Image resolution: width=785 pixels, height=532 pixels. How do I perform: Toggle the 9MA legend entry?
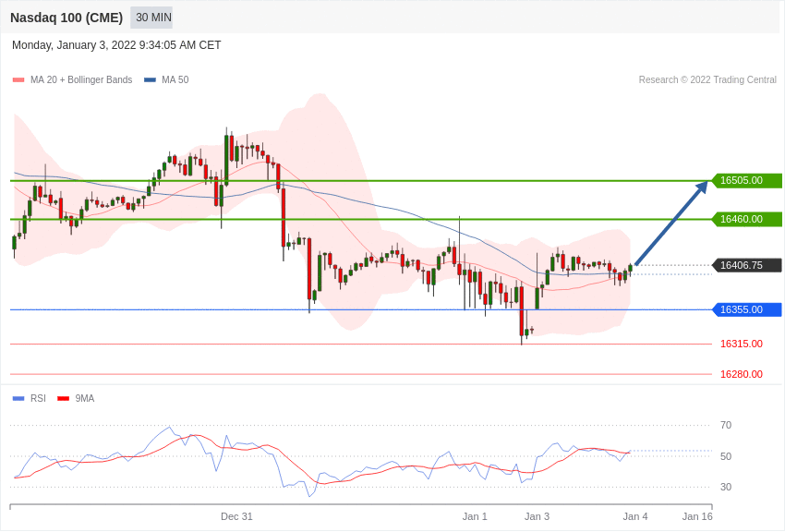click(77, 399)
